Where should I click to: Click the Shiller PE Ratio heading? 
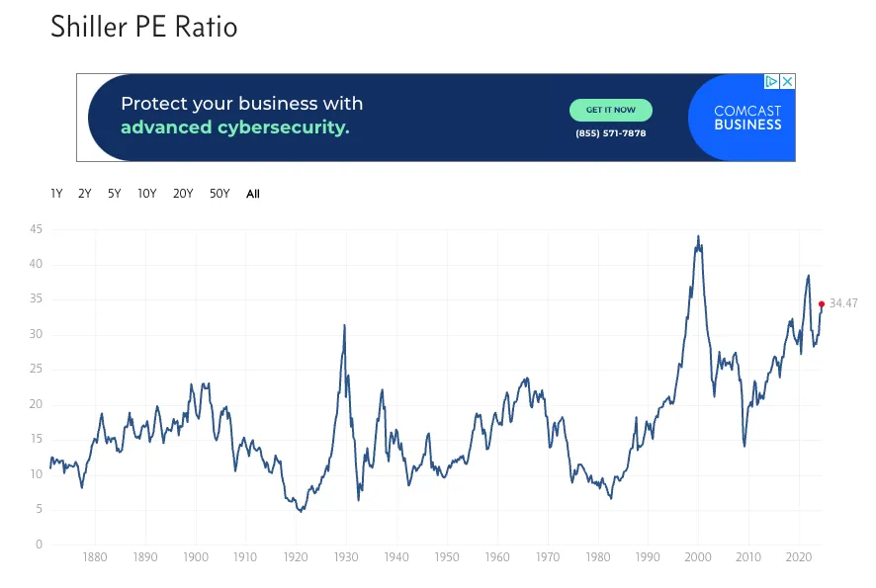point(144,27)
